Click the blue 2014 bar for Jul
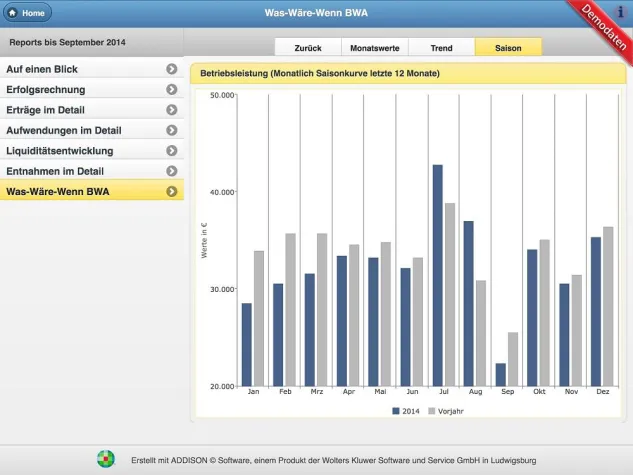 437,275
